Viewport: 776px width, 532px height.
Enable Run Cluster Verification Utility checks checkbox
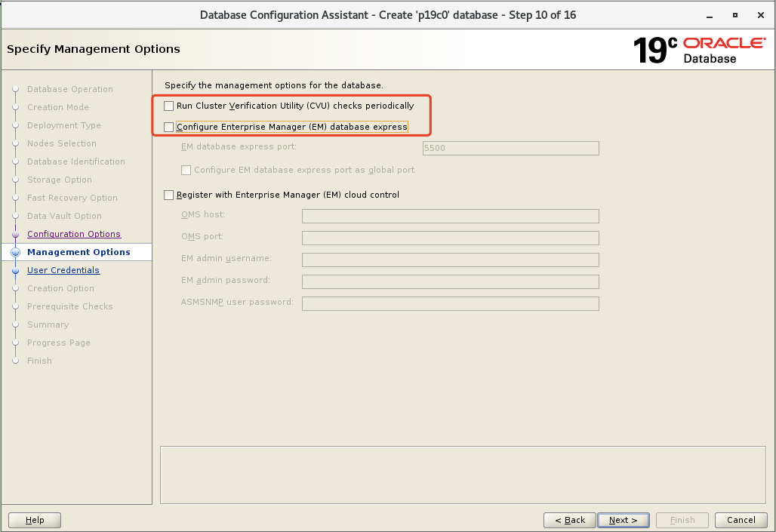click(x=169, y=106)
